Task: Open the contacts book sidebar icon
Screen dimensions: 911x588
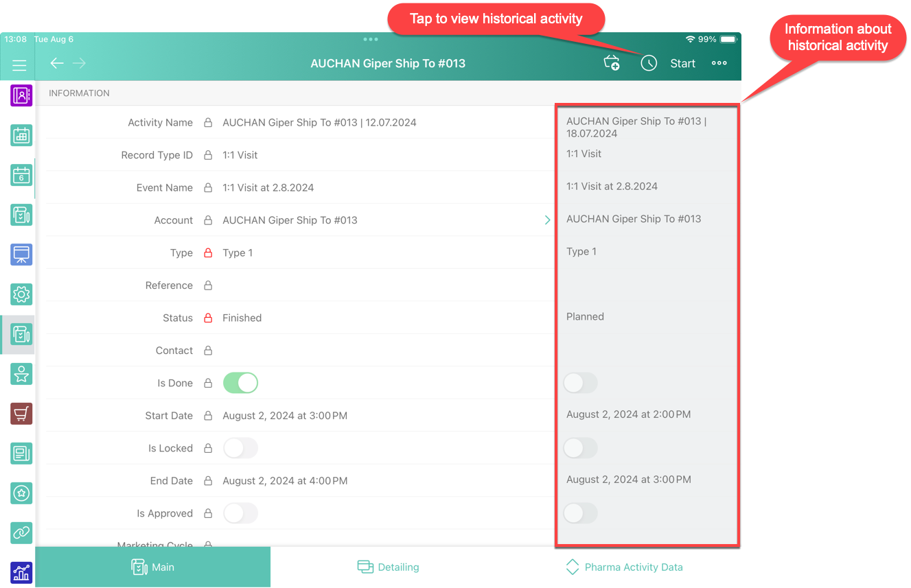Action: (x=21, y=95)
